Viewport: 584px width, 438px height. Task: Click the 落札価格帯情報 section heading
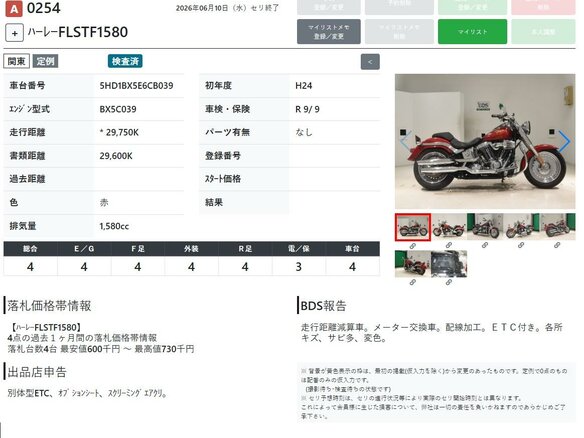pyautogui.click(x=49, y=306)
